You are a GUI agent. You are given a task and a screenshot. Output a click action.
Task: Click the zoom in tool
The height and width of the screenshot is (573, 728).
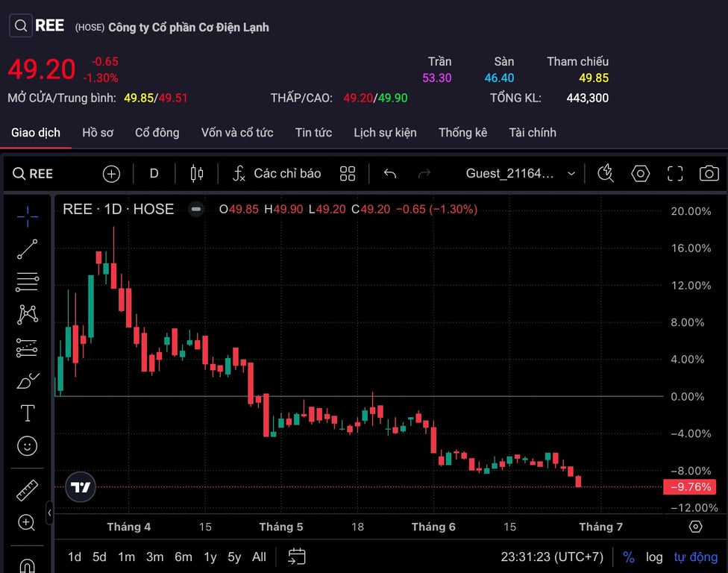pos(26,523)
